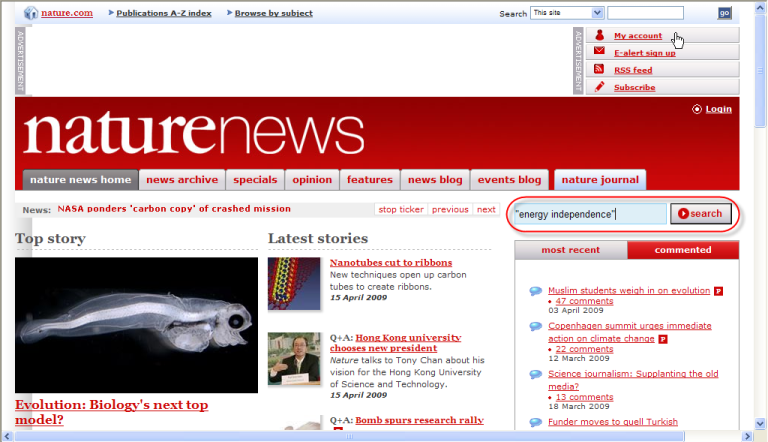Click the RSS feed icon
The height and width of the screenshot is (442, 768).
pyautogui.click(x=599, y=69)
